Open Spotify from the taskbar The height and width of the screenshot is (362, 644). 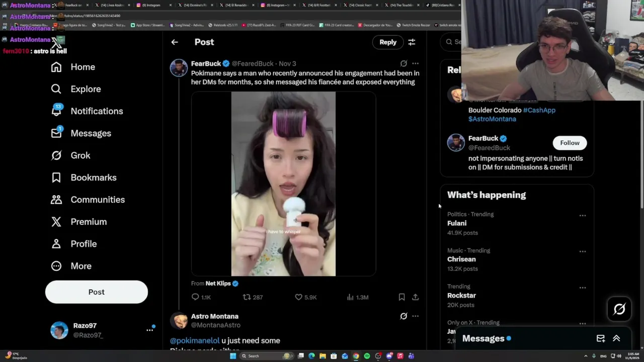tap(367, 356)
